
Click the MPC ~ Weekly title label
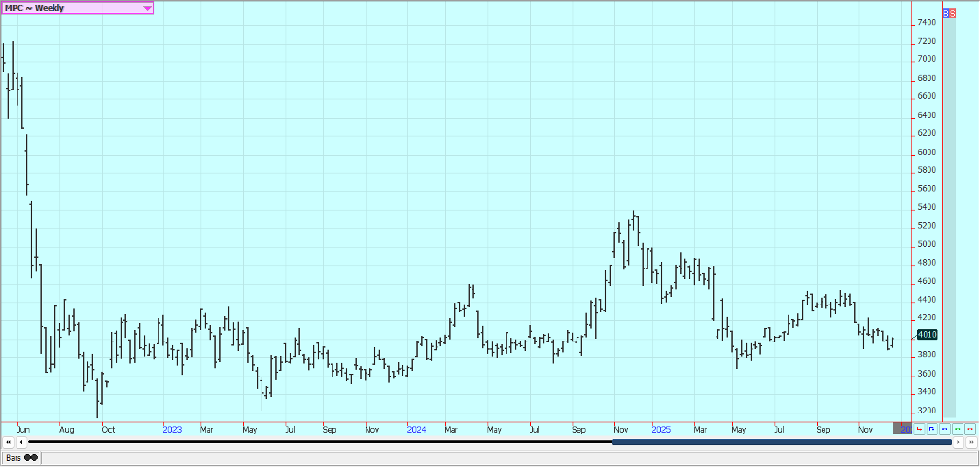point(35,8)
